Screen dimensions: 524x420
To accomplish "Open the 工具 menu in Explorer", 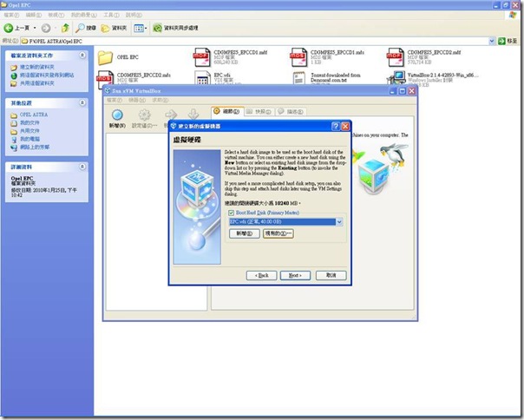I will point(111,15).
